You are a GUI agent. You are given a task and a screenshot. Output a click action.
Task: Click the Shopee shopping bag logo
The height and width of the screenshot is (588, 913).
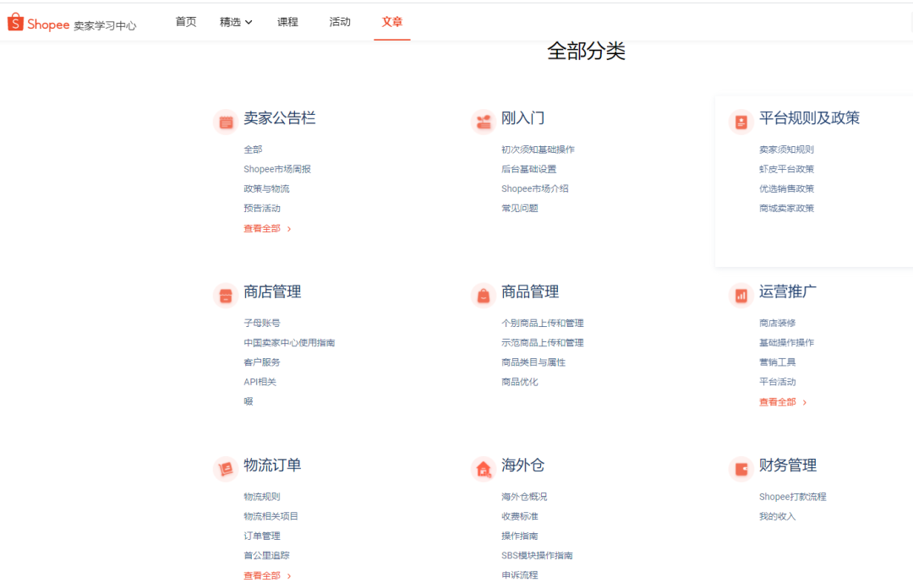click(x=15, y=22)
